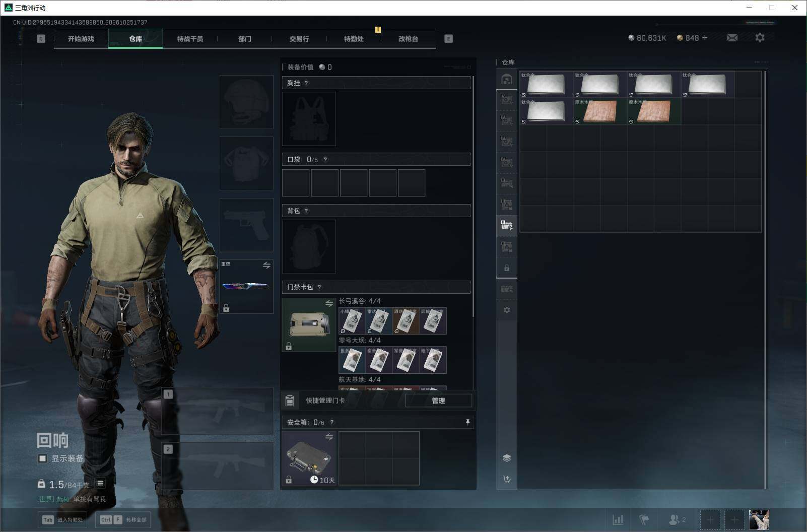Screen dimensions: 807x532
Task: Click the plus icon beside 848 currency
Action: point(705,38)
